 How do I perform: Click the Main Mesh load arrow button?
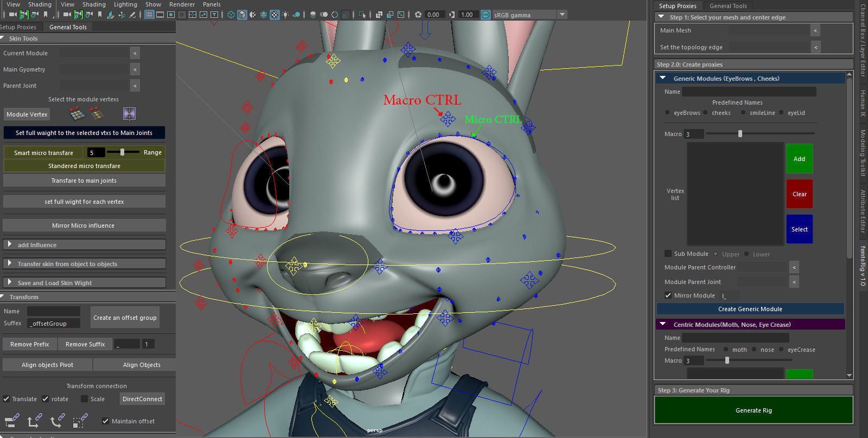[815, 31]
